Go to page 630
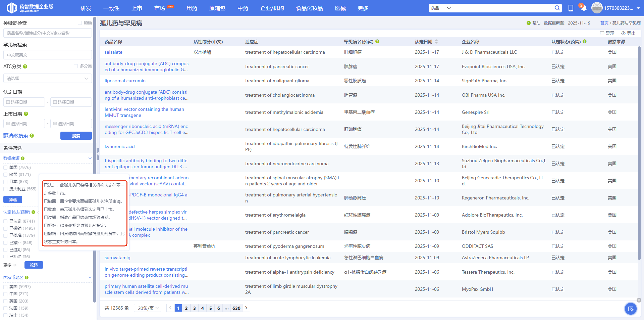The height and width of the screenshot is (320, 644). (236, 308)
